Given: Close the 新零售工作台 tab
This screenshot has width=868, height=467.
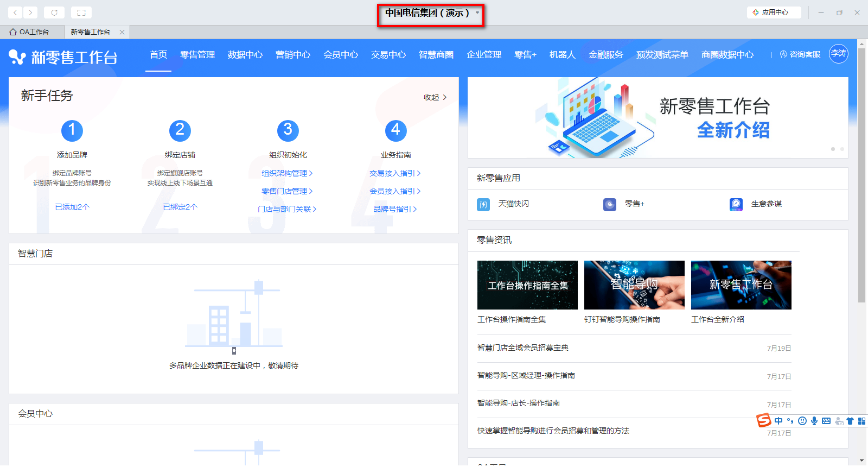Looking at the screenshot, I should point(122,32).
